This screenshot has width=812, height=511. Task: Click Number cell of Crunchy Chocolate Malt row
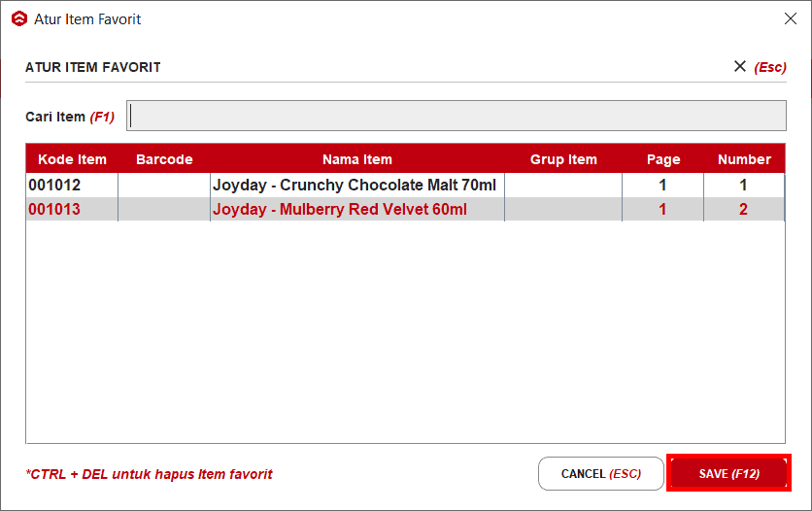744,185
